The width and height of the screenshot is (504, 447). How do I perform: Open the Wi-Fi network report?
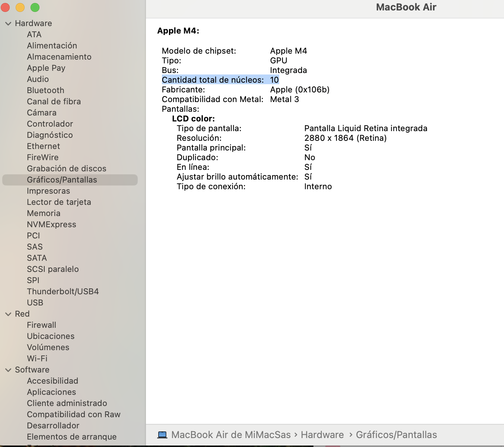[x=37, y=358]
